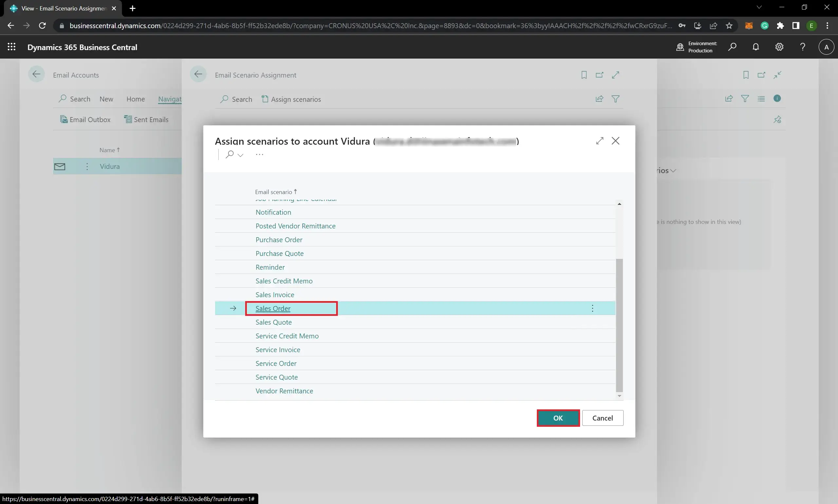The width and height of the screenshot is (838, 504).
Task: Expand the dialog search options chevron
Action: (241, 155)
